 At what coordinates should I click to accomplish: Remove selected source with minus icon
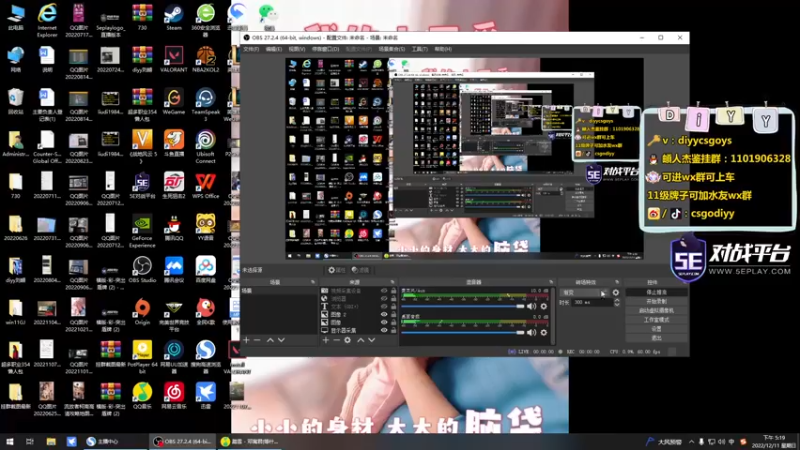[336, 340]
